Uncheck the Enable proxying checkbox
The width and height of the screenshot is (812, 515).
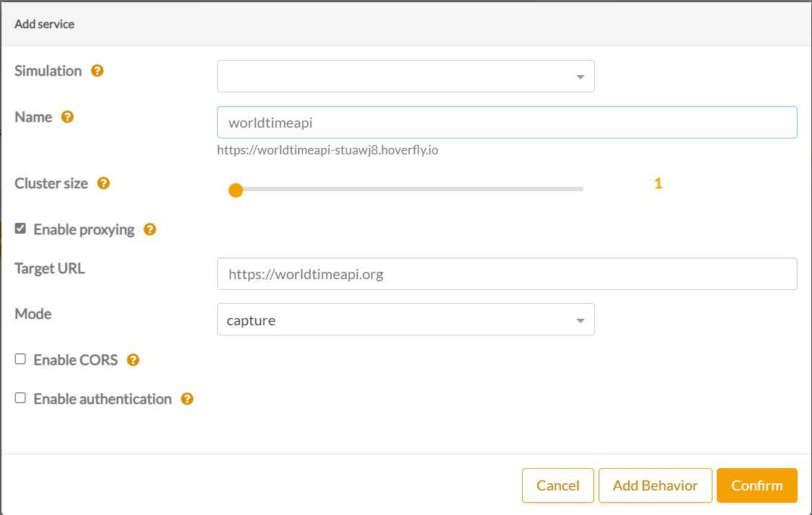(21, 229)
